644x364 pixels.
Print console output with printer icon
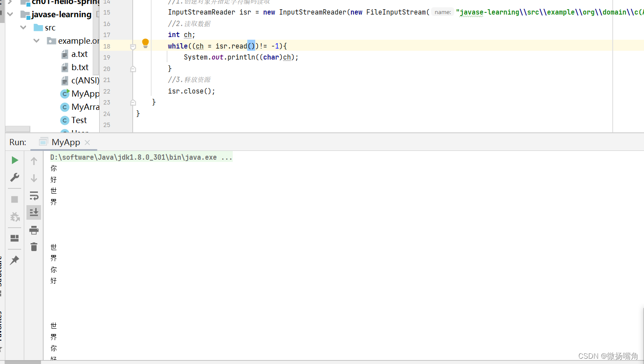click(x=34, y=230)
